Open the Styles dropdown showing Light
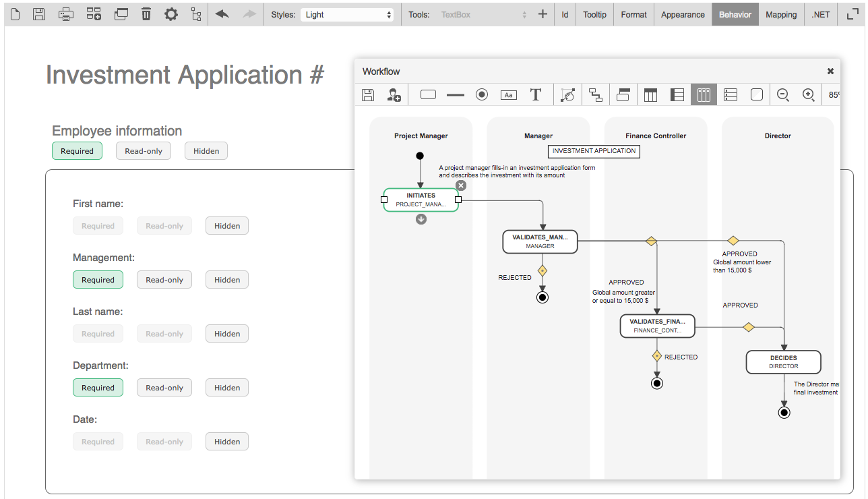 pos(347,14)
